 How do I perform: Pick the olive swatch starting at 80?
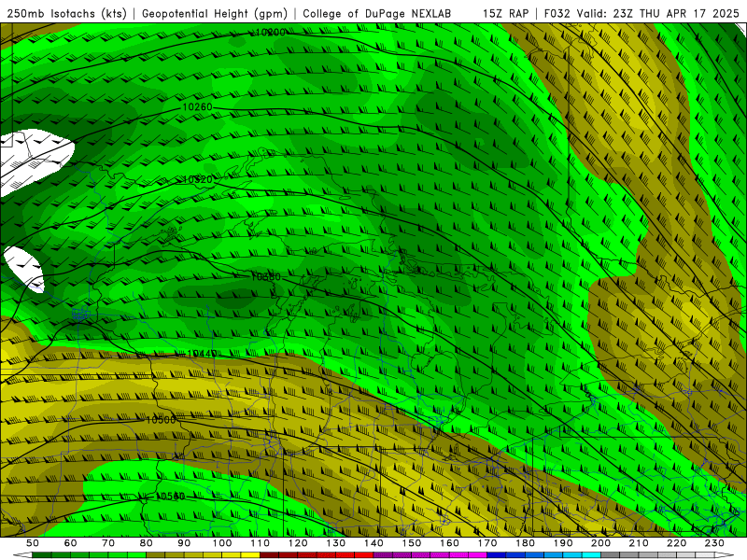tap(156, 555)
